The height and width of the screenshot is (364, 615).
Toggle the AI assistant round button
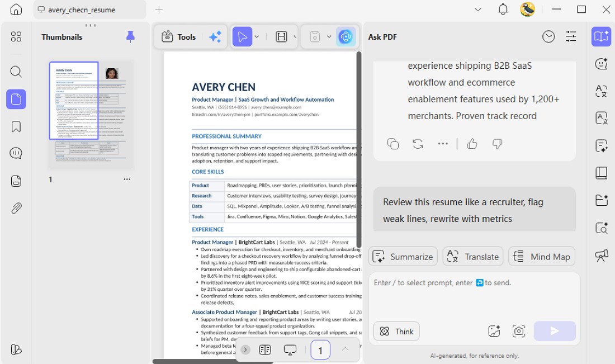pyautogui.click(x=346, y=37)
